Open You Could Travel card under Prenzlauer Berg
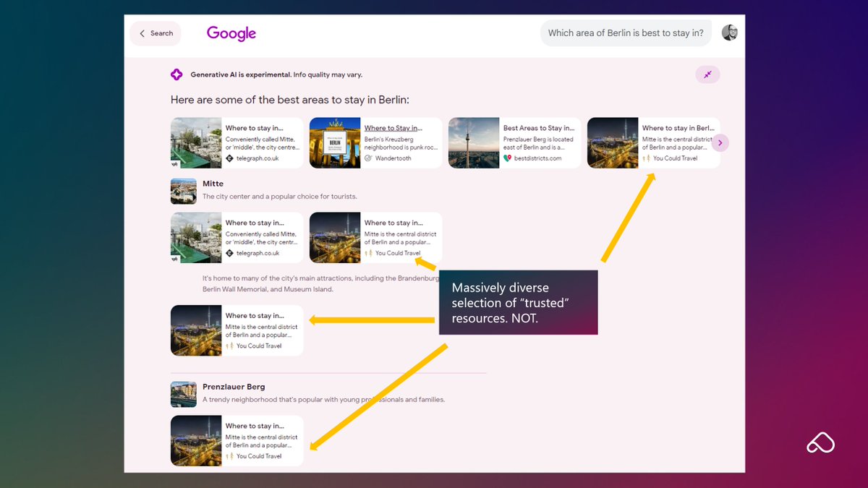 point(237,440)
